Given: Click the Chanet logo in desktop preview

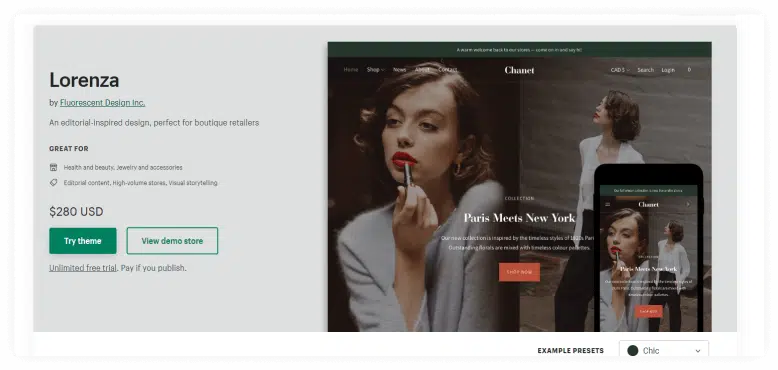Looking at the screenshot, I should 519,70.
